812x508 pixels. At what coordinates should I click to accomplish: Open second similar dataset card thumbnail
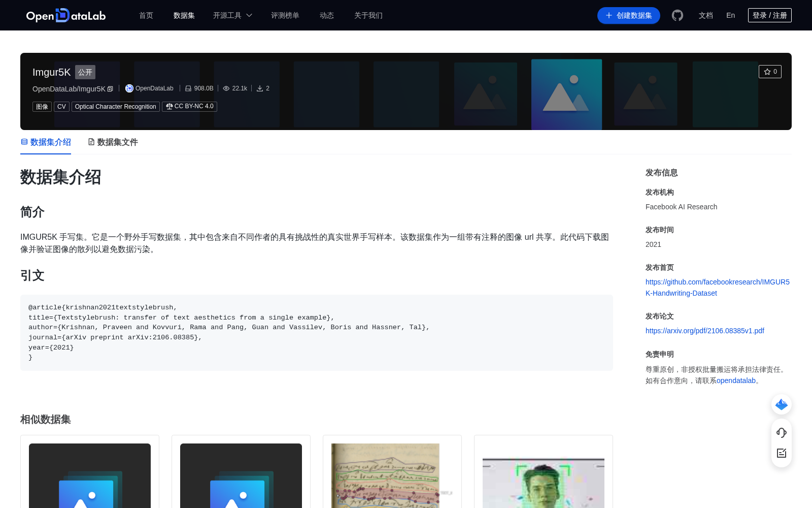click(241, 475)
